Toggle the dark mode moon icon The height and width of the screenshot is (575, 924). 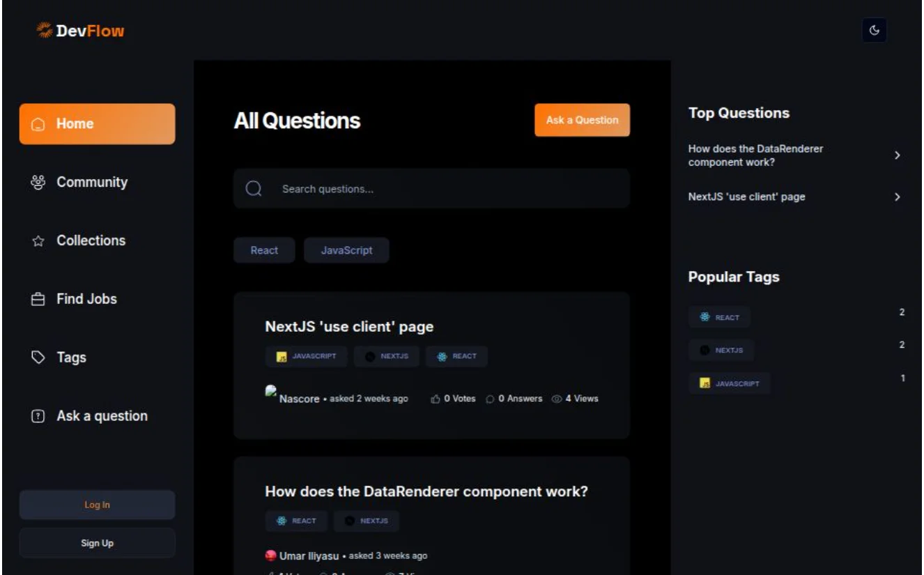(x=874, y=30)
